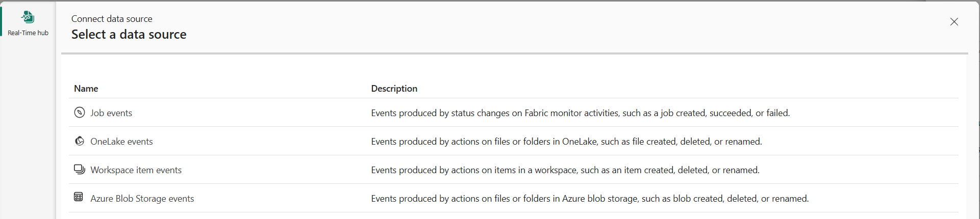Click the Real-Time hub label
The image size is (980, 219).
point(28,33)
